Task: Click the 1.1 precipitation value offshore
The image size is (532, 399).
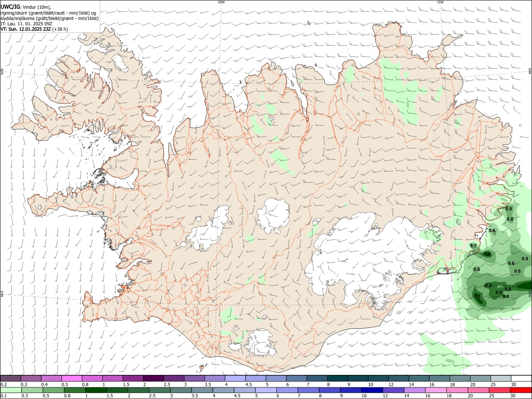Action: click(477, 296)
